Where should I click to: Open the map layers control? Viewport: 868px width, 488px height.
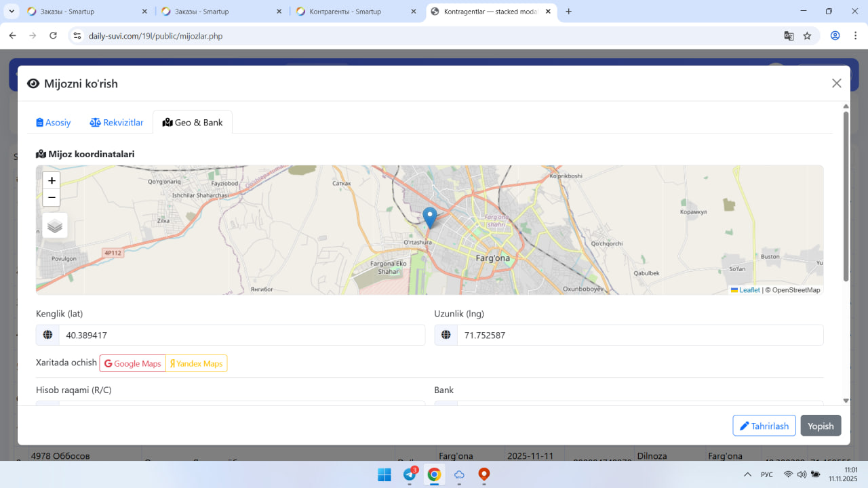(55, 226)
